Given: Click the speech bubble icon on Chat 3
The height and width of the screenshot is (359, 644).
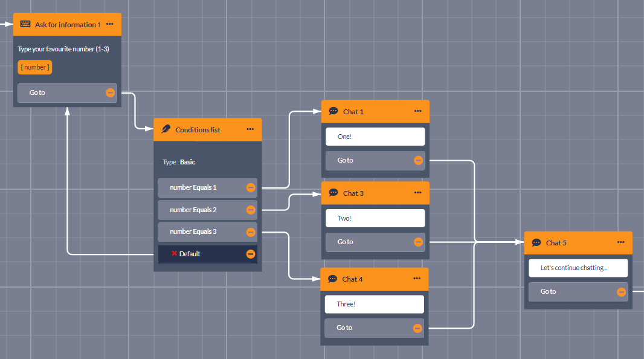Looking at the screenshot, I should click(333, 193).
